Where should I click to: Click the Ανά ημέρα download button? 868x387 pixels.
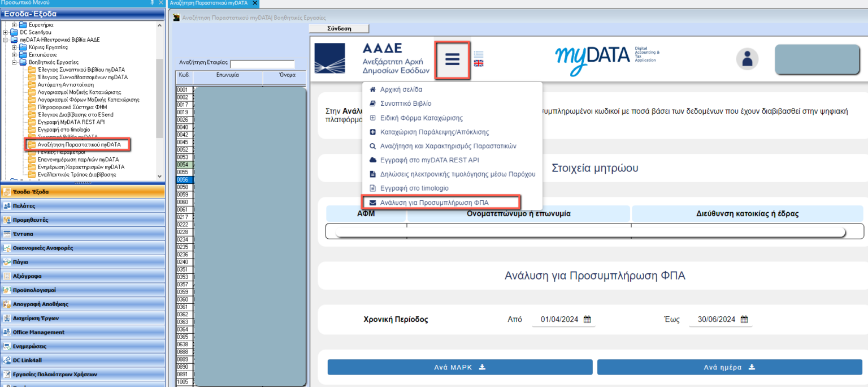[729, 367]
